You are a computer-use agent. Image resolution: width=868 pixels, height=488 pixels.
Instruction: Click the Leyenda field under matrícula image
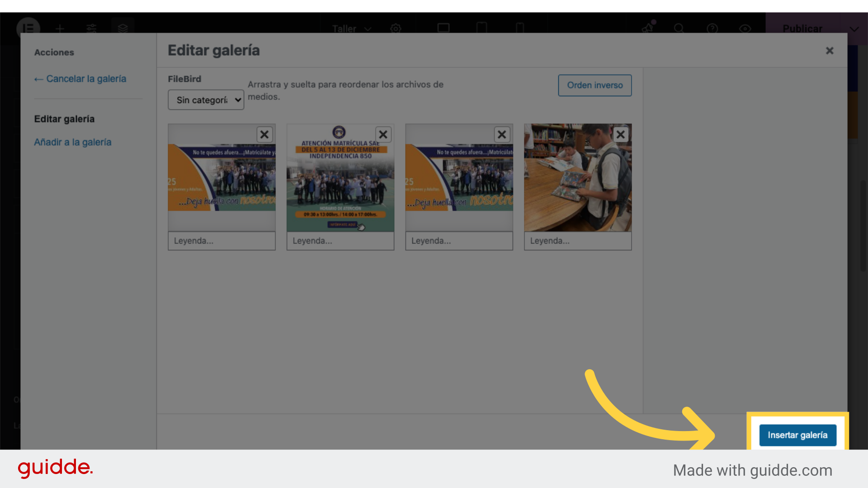pos(340,241)
